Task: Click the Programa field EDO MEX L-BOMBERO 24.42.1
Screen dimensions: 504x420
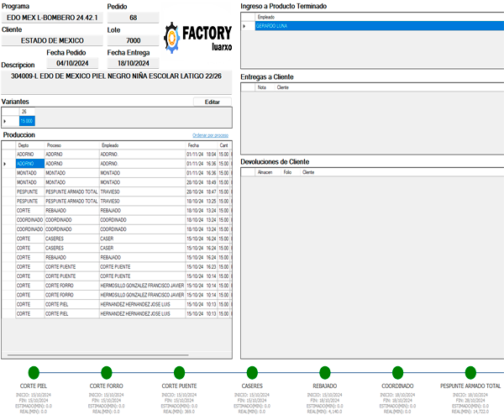Action: tap(50, 18)
